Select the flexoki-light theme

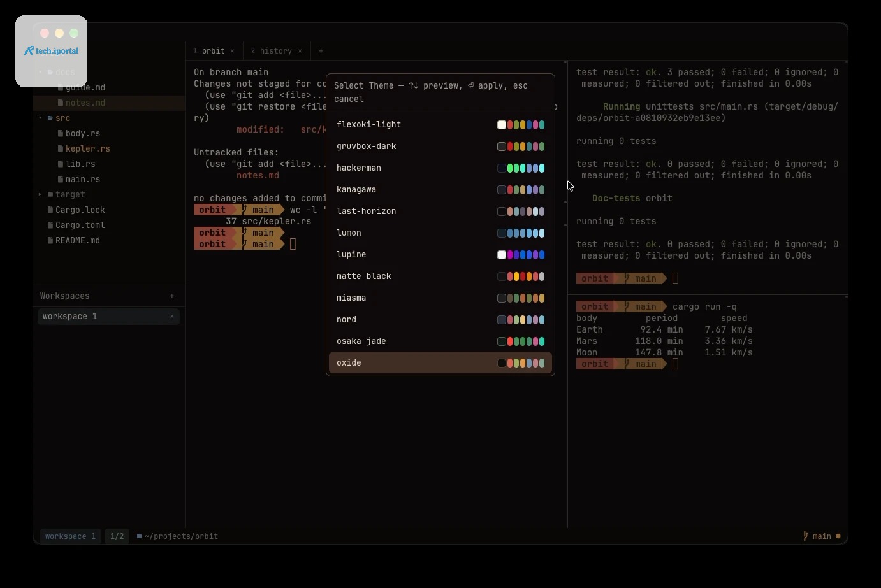tap(440, 125)
